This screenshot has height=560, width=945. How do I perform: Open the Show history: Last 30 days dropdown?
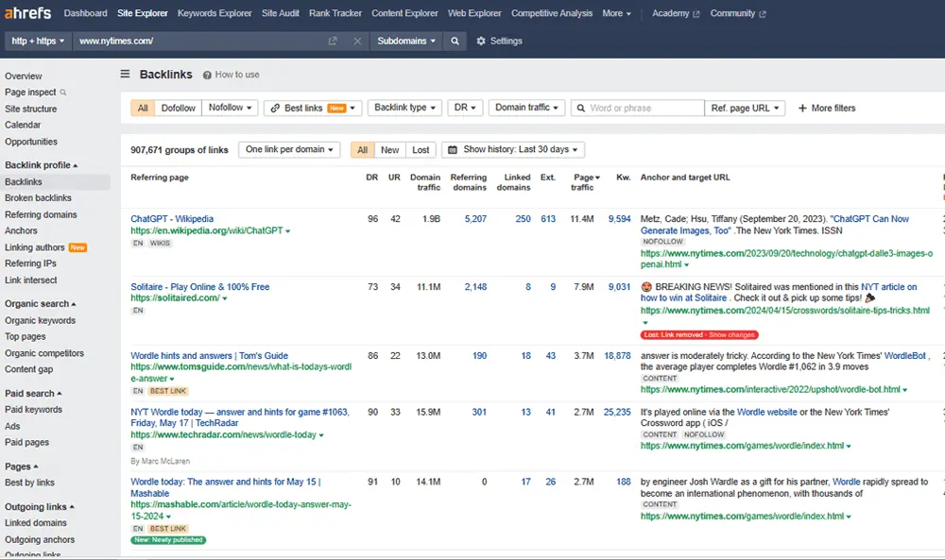pyautogui.click(x=512, y=150)
